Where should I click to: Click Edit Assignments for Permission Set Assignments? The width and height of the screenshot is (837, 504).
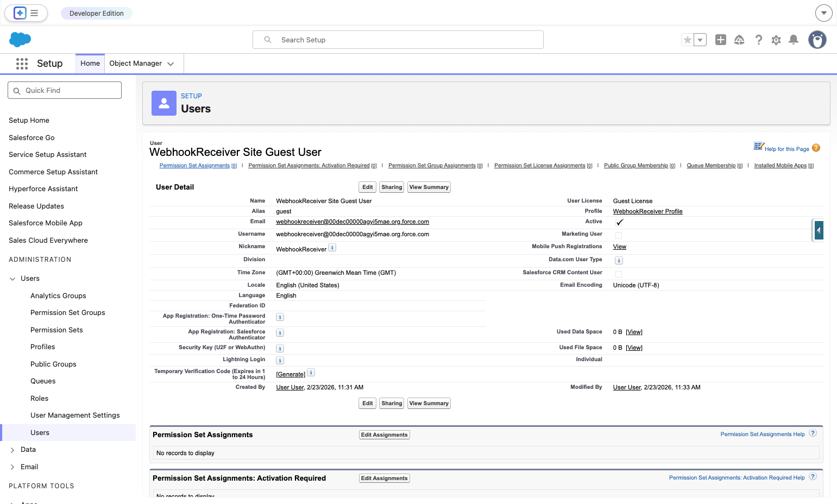tap(385, 435)
